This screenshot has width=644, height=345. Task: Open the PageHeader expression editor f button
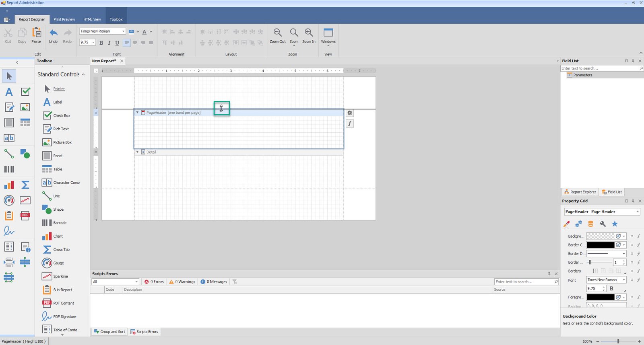pyautogui.click(x=350, y=124)
